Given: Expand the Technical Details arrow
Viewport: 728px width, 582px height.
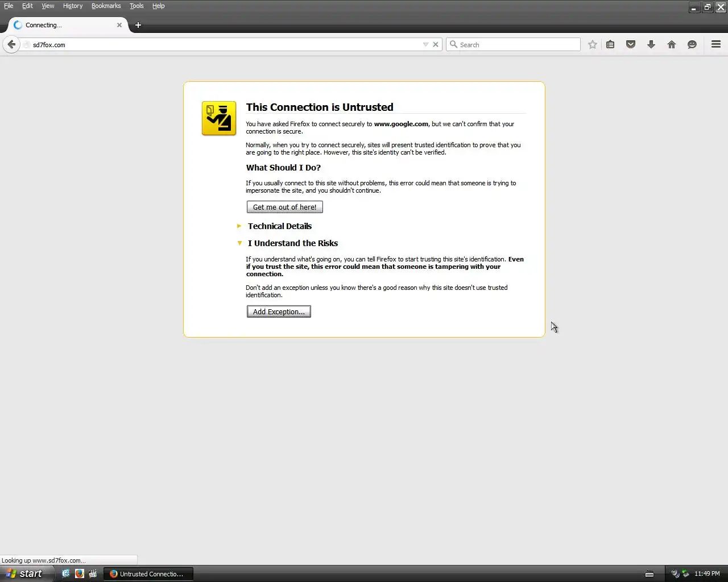Looking at the screenshot, I should pos(239,226).
